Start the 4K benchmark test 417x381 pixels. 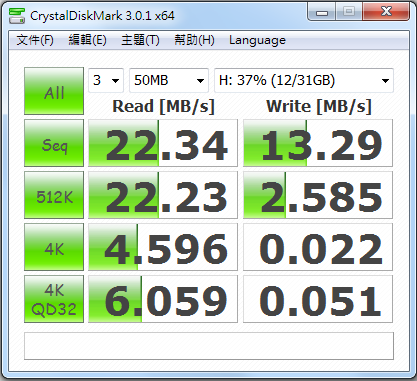(x=54, y=247)
